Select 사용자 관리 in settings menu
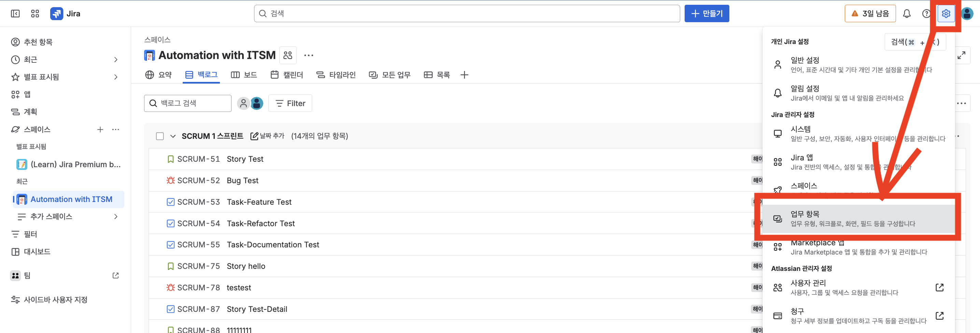Screen dimensions: 980x333 859,287
